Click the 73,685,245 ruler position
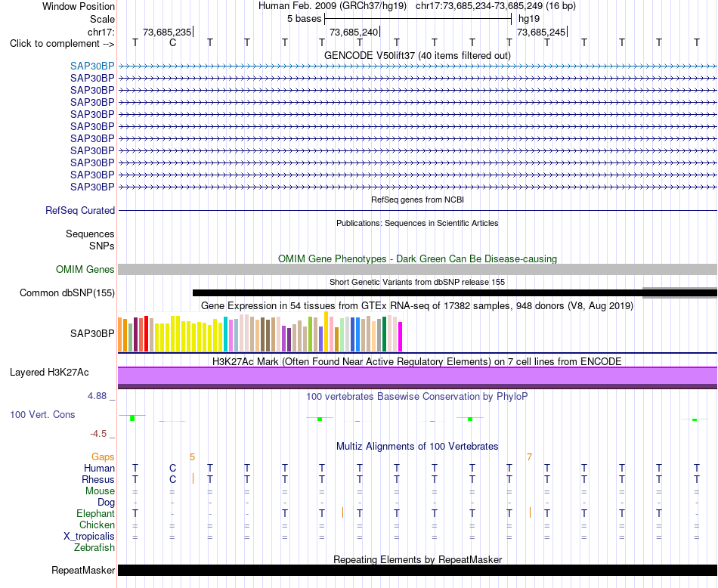 click(x=541, y=32)
